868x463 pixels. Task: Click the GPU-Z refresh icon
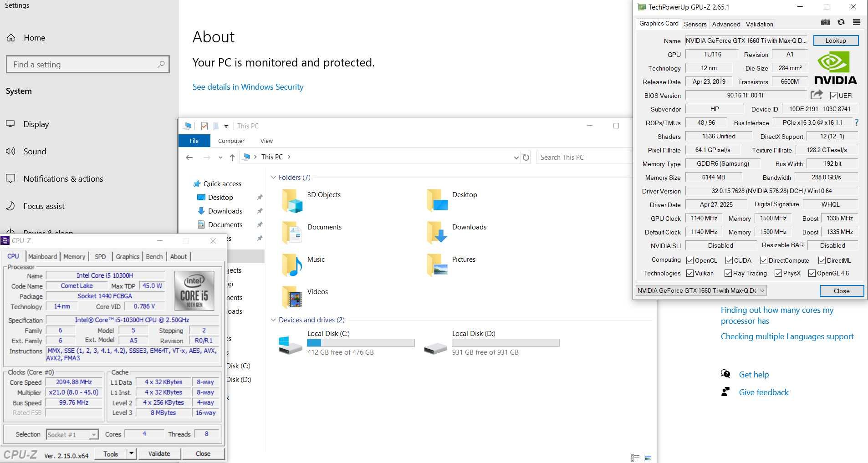click(841, 22)
